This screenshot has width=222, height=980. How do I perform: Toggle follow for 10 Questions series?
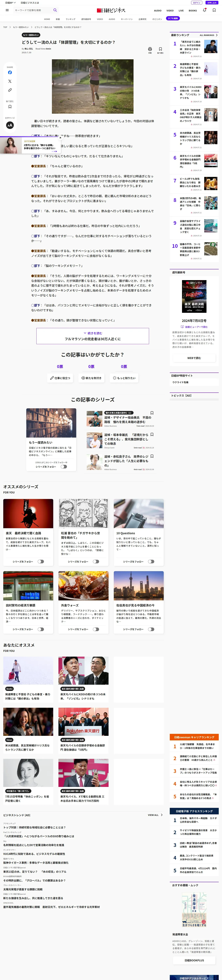[x=151, y=562]
